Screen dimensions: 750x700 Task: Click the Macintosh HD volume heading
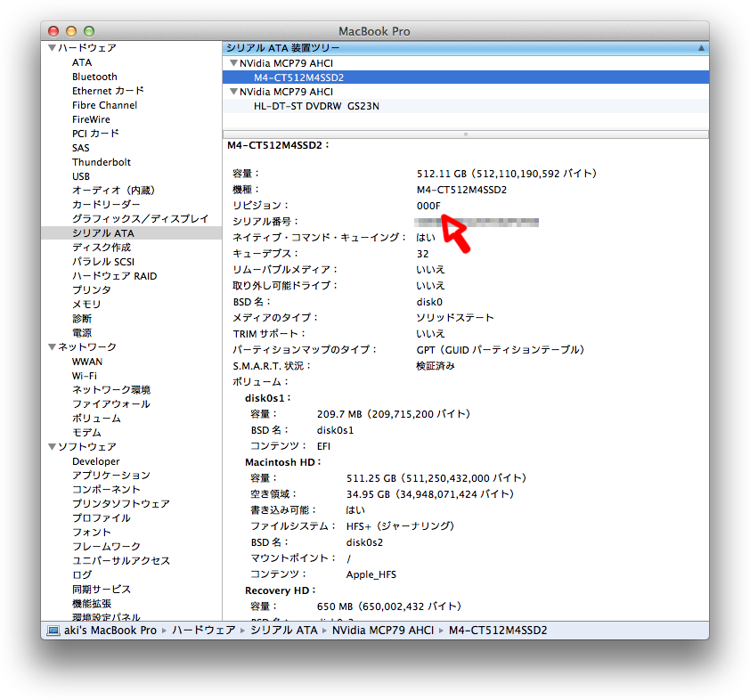[283, 462]
